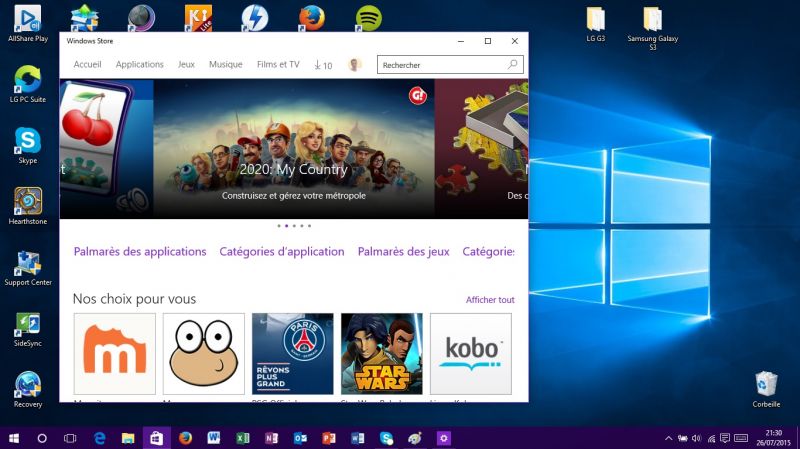Select the Support Center desktop icon
The height and width of the screenshot is (449, 800).
click(28, 267)
